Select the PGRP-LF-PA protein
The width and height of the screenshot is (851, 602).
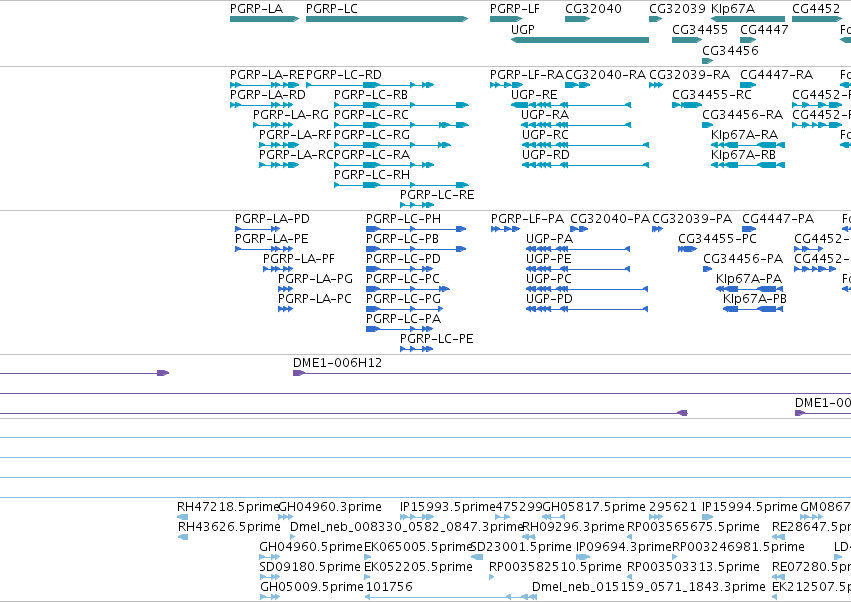click(x=506, y=229)
